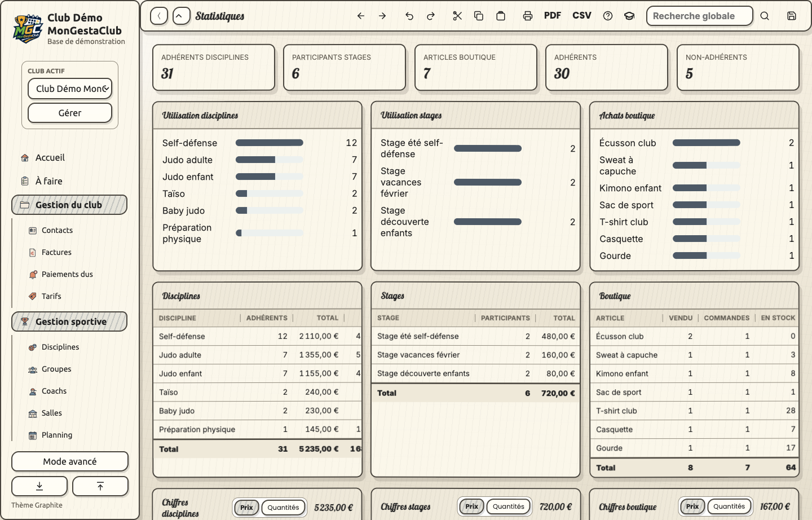This screenshot has width=812, height=520.
Task: Click the Écusson club purchase bar
Action: pyautogui.click(x=707, y=143)
